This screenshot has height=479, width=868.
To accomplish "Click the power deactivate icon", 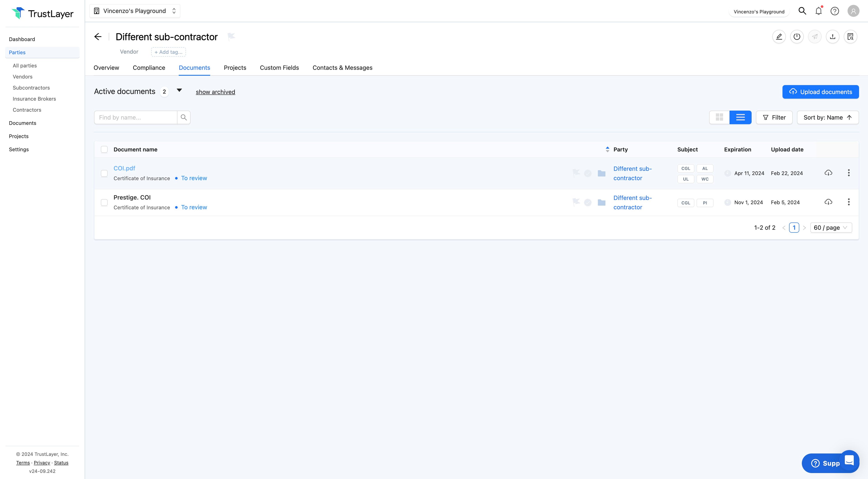I will (797, 37).
